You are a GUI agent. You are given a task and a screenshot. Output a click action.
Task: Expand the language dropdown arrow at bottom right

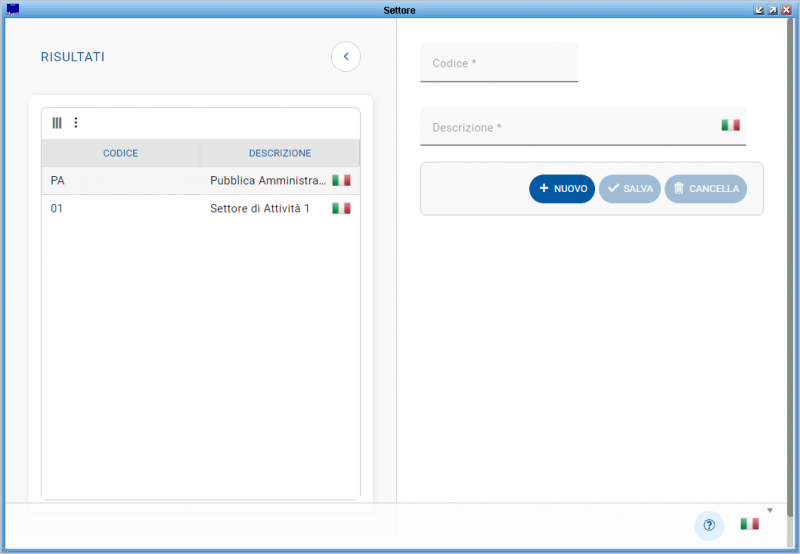coord(770,511)
